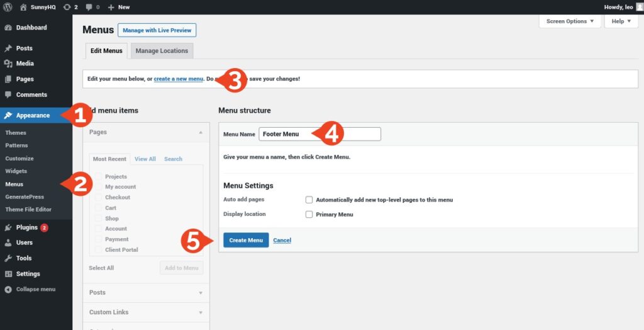644x330 pixels.
Task: Expand the Posts panel arrow
Action: (x=201, y=293)
